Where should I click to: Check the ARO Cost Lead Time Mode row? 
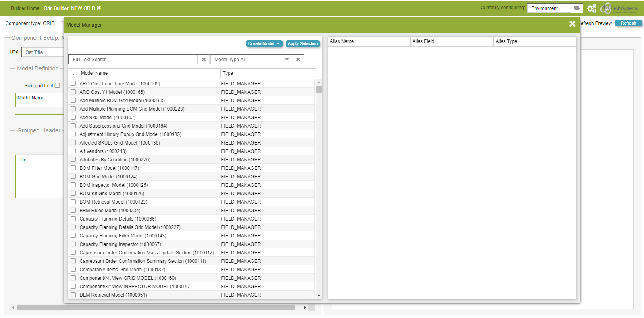pyautogui.click(x=73, y=84)
